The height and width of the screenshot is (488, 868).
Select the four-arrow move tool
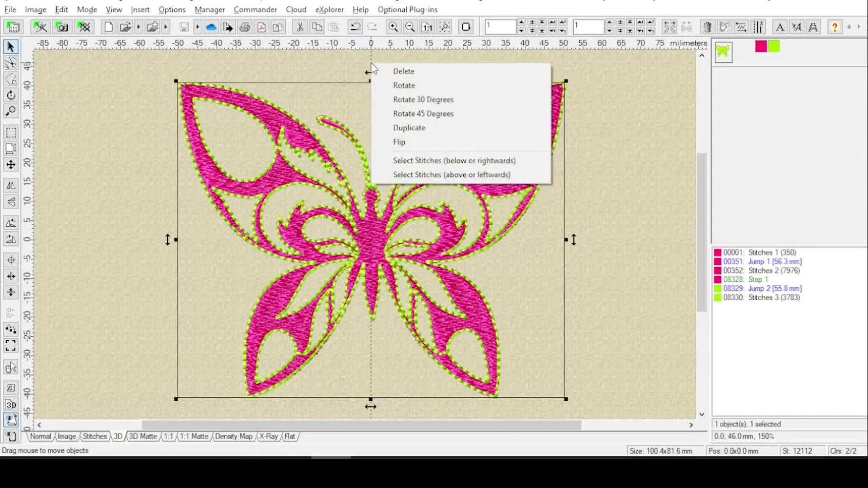[11, 165]
